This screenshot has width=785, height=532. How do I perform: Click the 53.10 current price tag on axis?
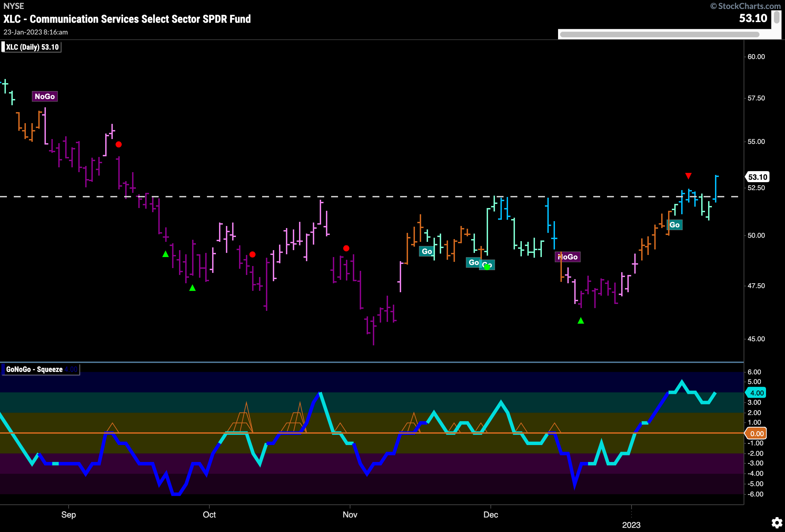(x=757, y=177)
